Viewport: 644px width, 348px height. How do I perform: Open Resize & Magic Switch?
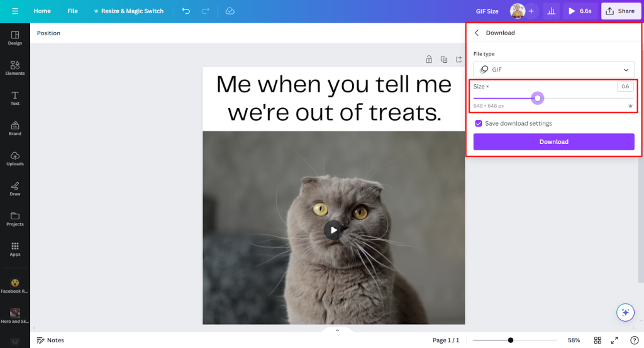128,11
